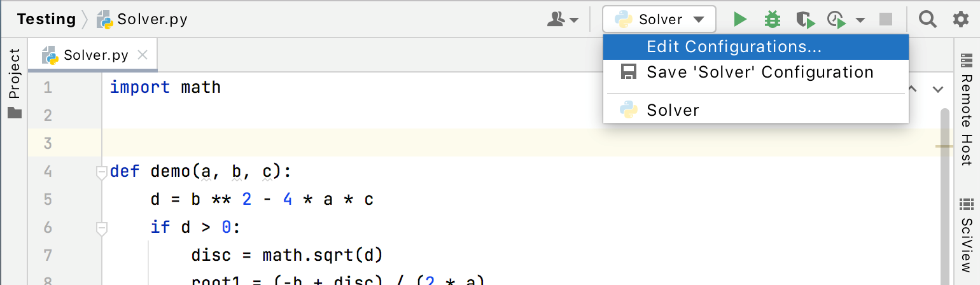Select Solver entry in configurations list

(x=673, y=110)
